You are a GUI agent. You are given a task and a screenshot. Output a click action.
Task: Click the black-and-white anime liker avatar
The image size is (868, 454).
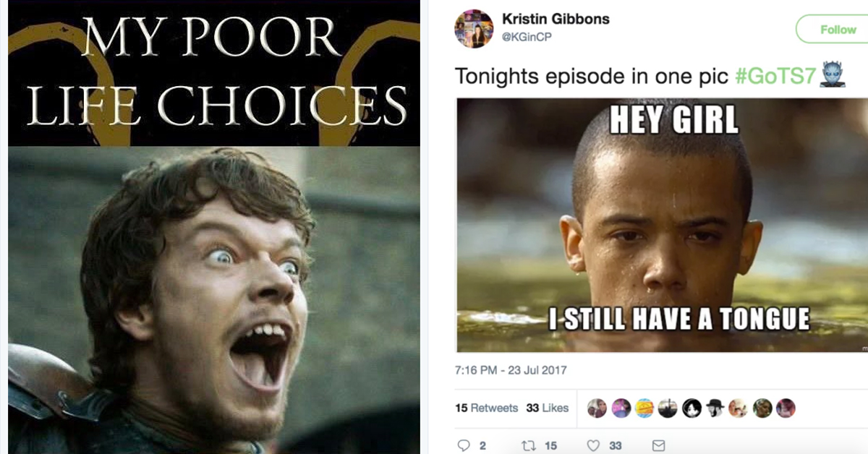click(x=692, y=408)
